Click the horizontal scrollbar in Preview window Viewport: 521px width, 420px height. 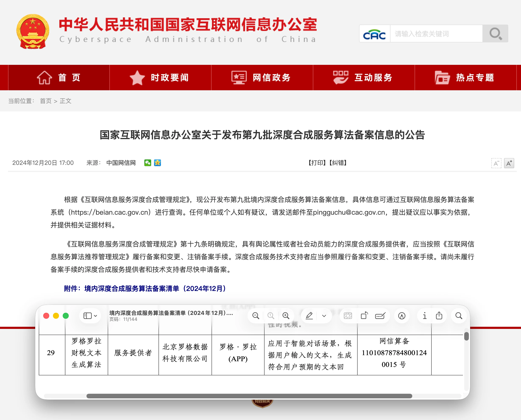pos(249,396)
